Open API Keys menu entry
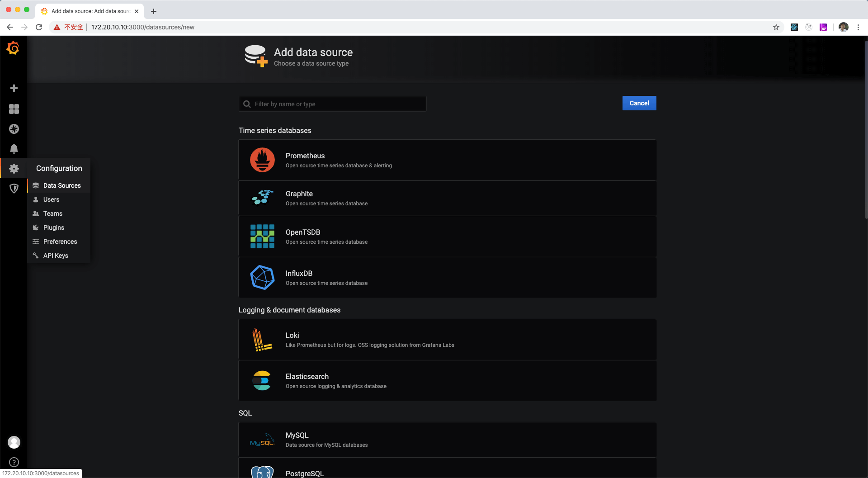 [x=56, y=256]
